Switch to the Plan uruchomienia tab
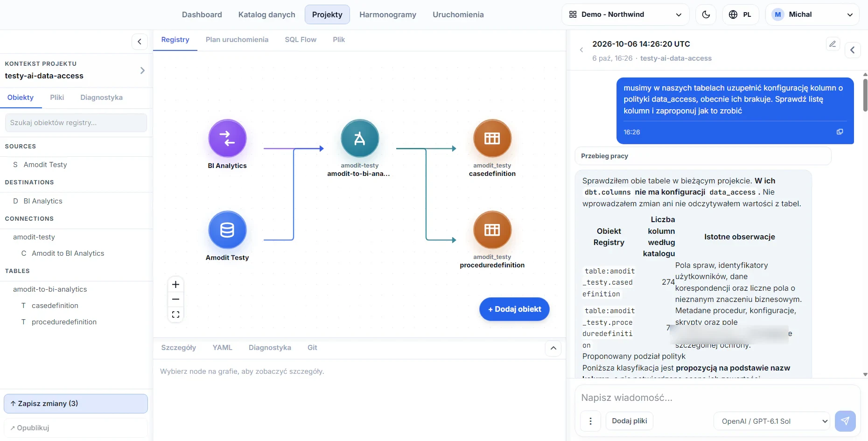The width and height of the screenshot is (868, 441). tap(237, 40)
